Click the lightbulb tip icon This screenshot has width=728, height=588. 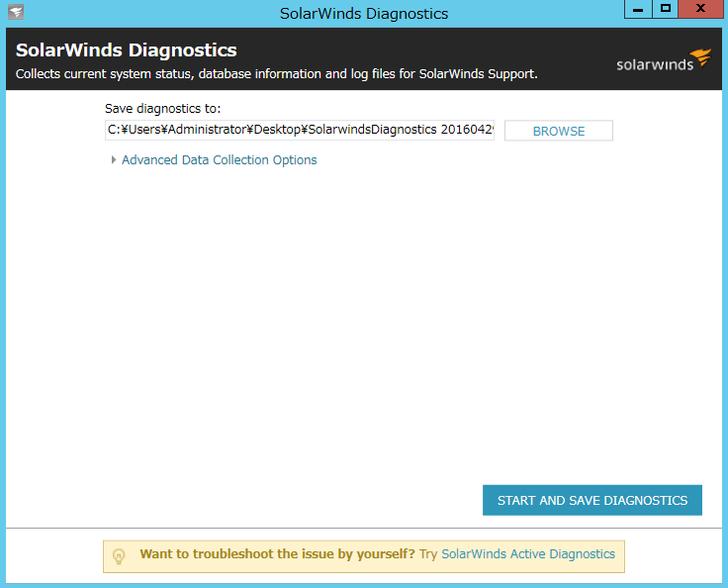point(119,556)
